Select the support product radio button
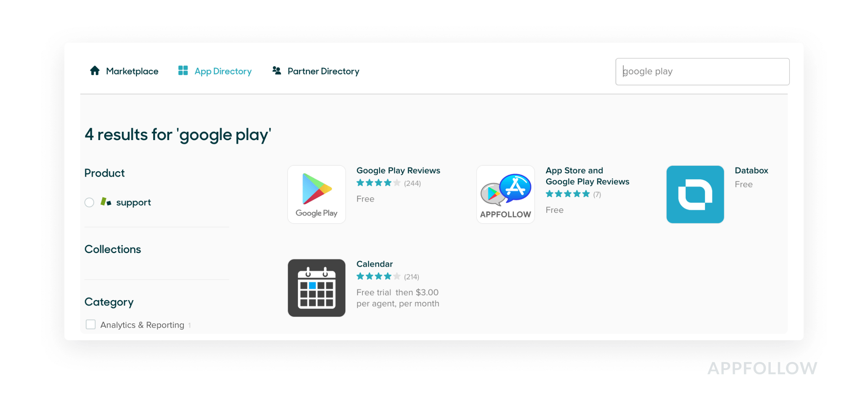The image size is (868, 396). click(89, 202)
